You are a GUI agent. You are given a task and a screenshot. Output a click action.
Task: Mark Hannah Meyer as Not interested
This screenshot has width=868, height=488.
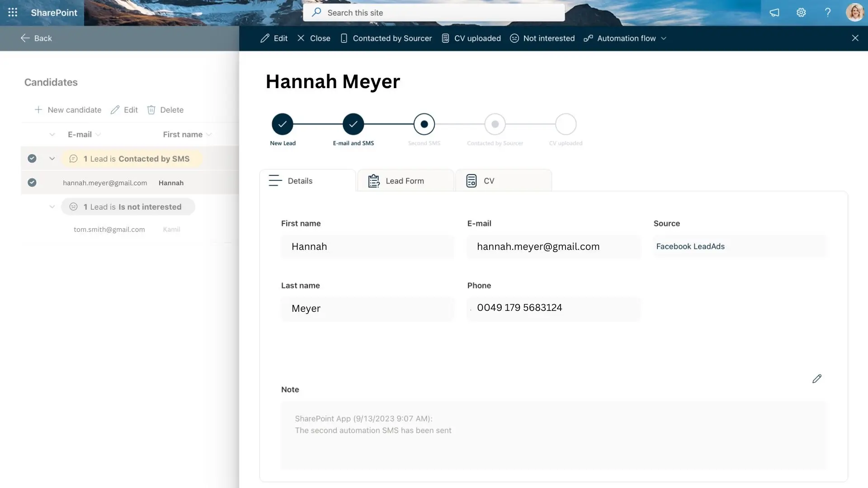tap(542, 38)
